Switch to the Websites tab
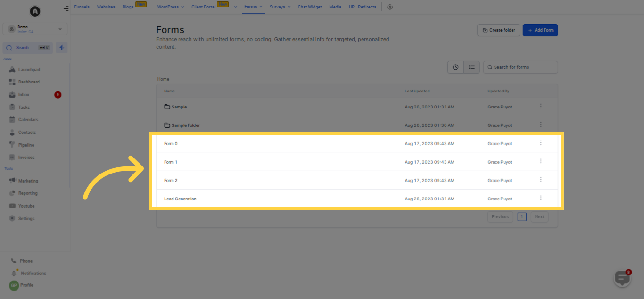The height and width of the screenshot is (299, 644). [x=106, y=7]
